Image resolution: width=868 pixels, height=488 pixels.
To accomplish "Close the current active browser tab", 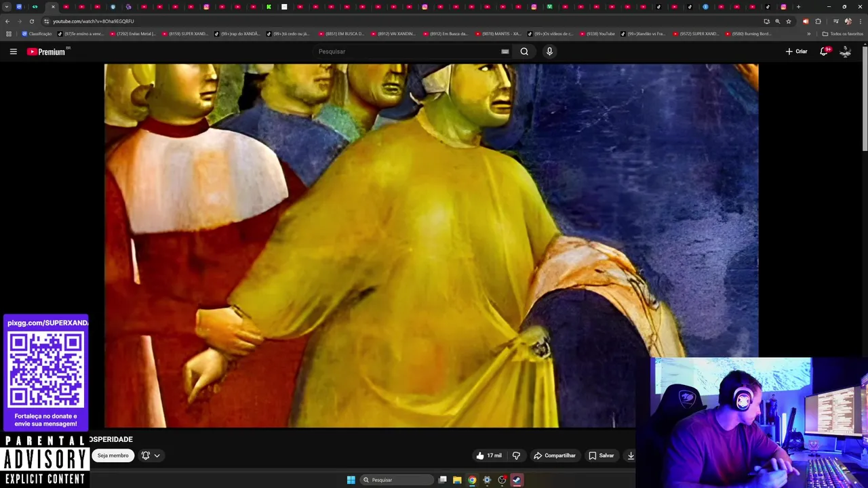I will tap(53, 7).
